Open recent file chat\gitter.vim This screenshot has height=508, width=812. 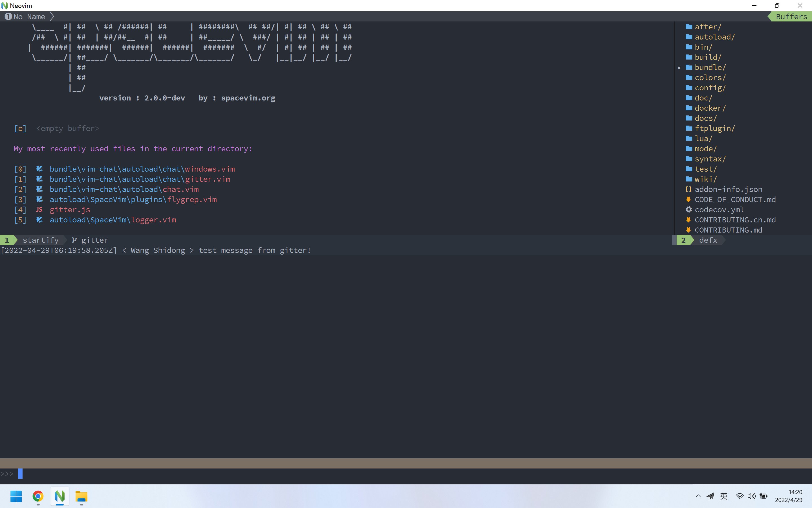pyautogui.click(x=140, y=179)
